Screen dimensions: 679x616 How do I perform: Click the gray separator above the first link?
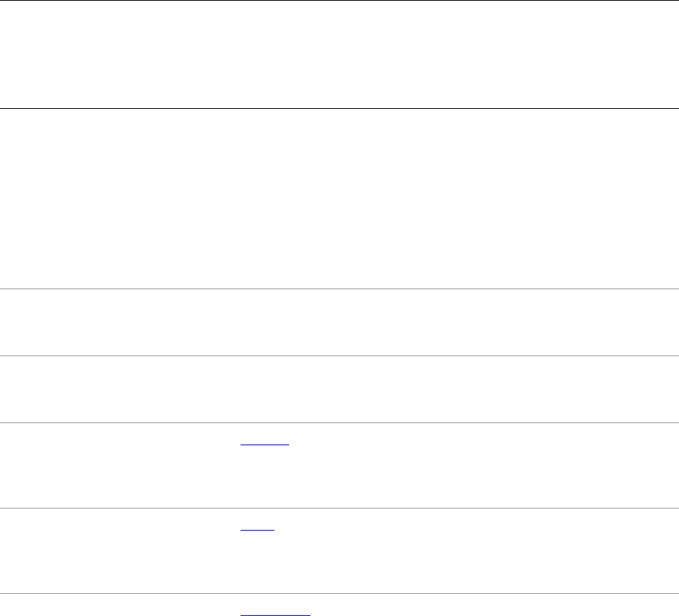click(x=340, y=422)
